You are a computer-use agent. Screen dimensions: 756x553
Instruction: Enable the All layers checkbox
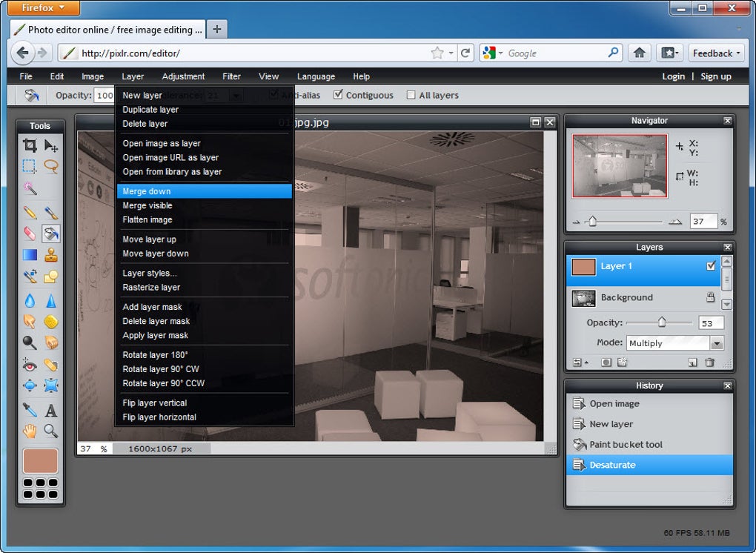(411, 95)
